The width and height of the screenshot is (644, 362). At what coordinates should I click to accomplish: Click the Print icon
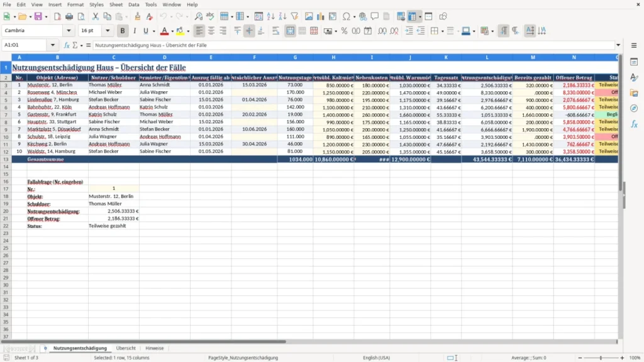click(69, 16)
